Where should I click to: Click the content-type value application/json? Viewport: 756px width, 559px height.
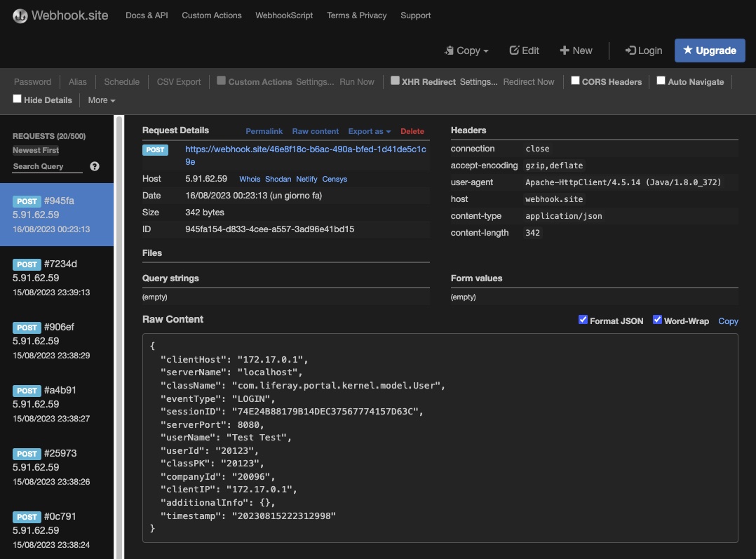click(x=564, y=216)
